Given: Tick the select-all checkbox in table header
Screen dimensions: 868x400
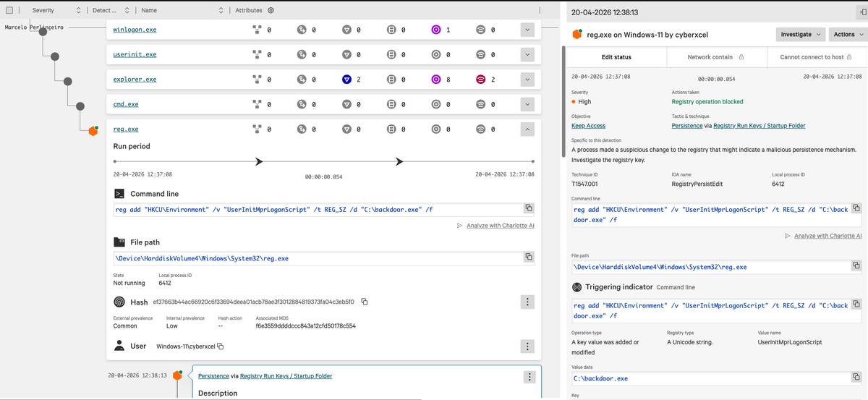Looking at the screenshot, I should (9, 11).
